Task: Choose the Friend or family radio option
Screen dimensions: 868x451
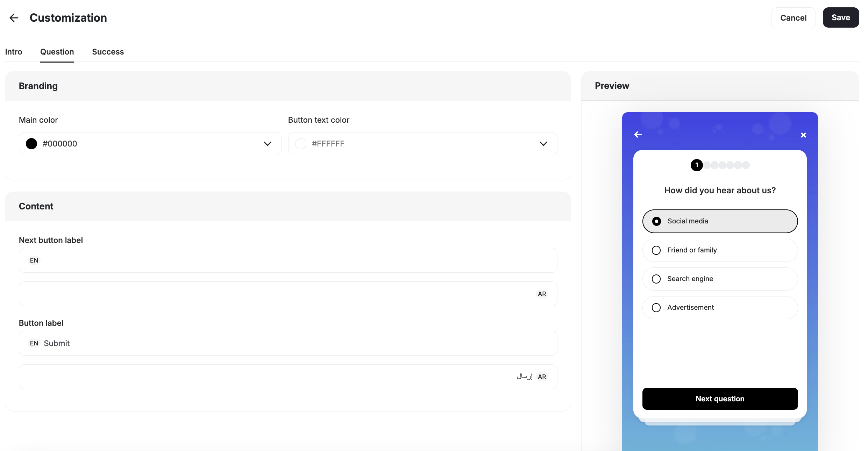Action: click(x=720, y=250)
